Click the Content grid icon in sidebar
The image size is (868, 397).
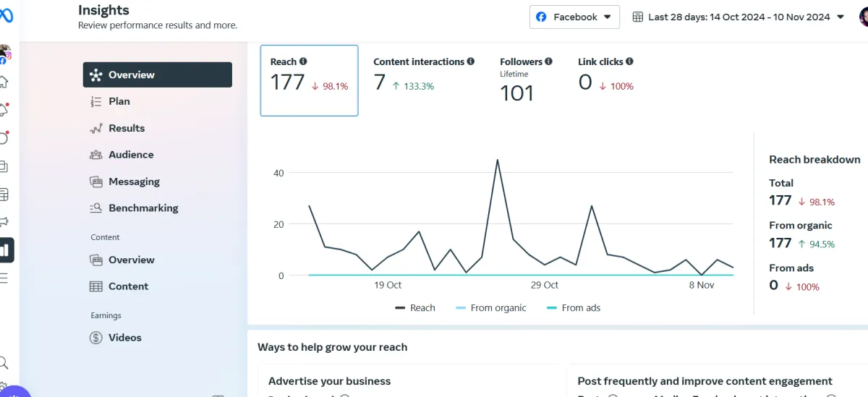click(x=96, y=286)
